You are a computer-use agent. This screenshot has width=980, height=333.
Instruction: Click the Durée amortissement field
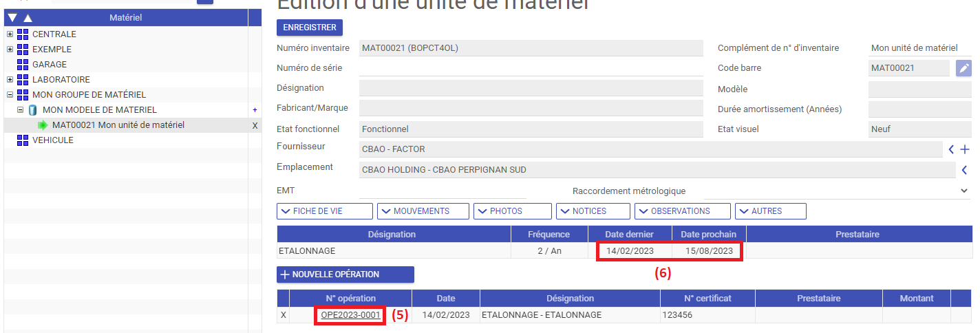(x=920, y=109)
